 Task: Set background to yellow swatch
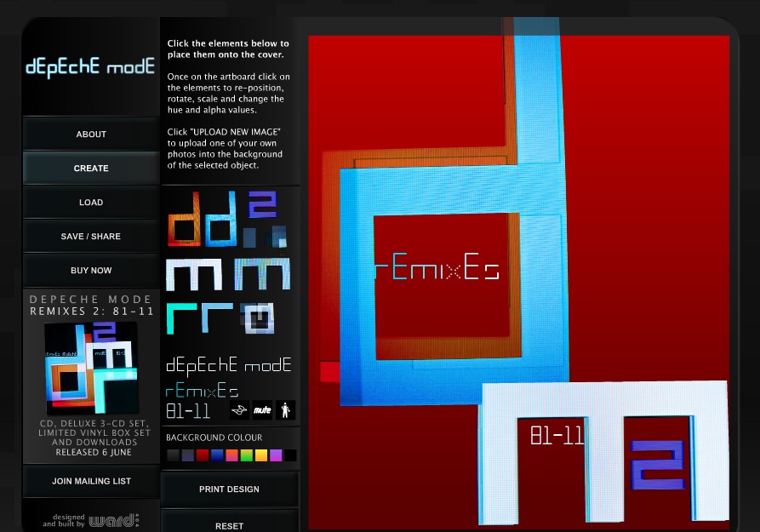click(x=261, y=455)
